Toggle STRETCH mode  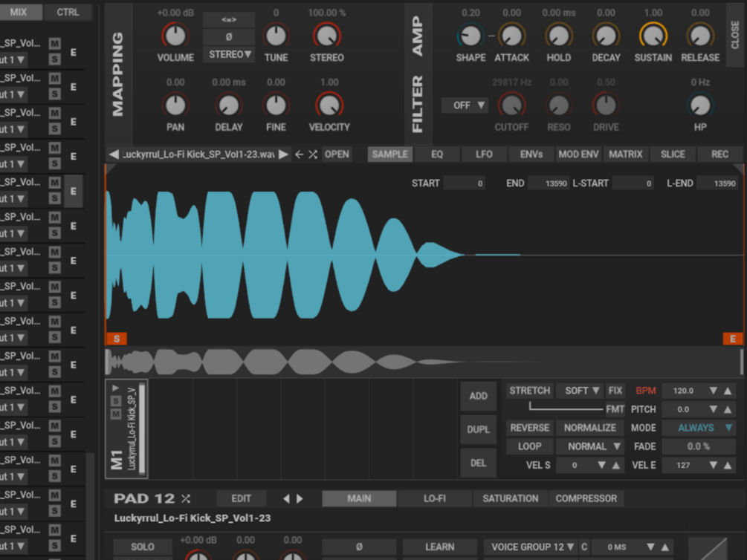pyautogui.click(x=530, y=391)
